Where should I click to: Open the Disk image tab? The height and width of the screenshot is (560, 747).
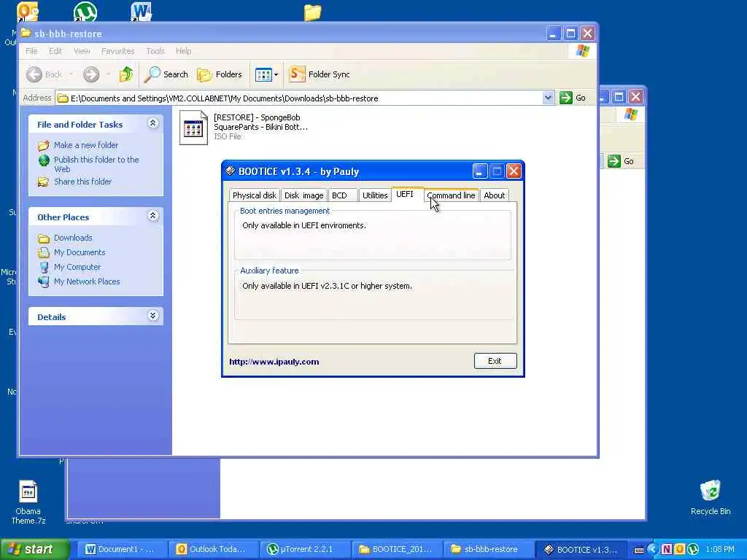(303, 195)
